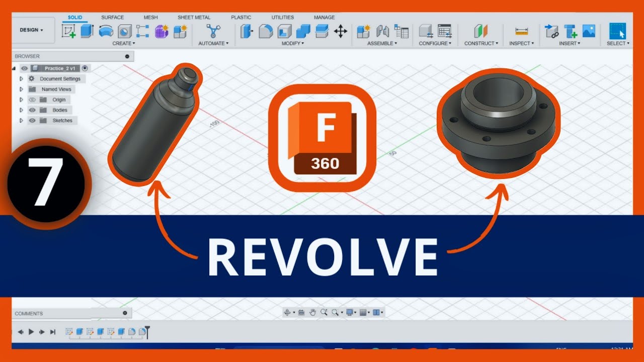
Task: Select the Practice_2 v1 root item
Action: pyautogui.click(x=60, y=68)
